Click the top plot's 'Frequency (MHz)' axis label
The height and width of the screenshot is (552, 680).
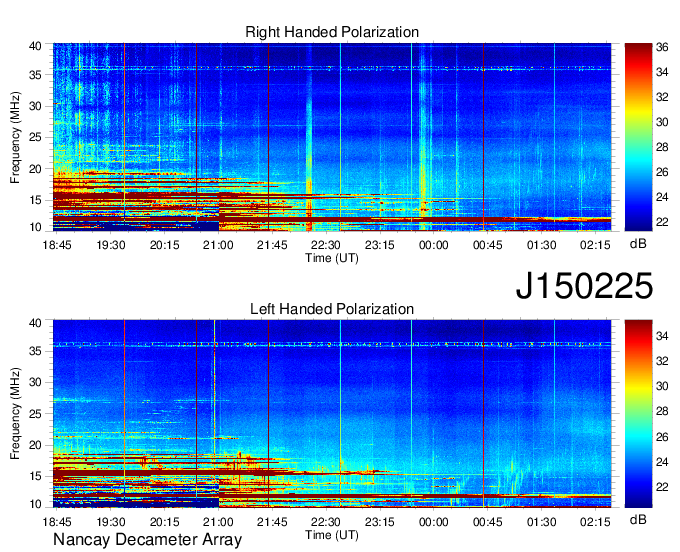[x=15, y=137]
